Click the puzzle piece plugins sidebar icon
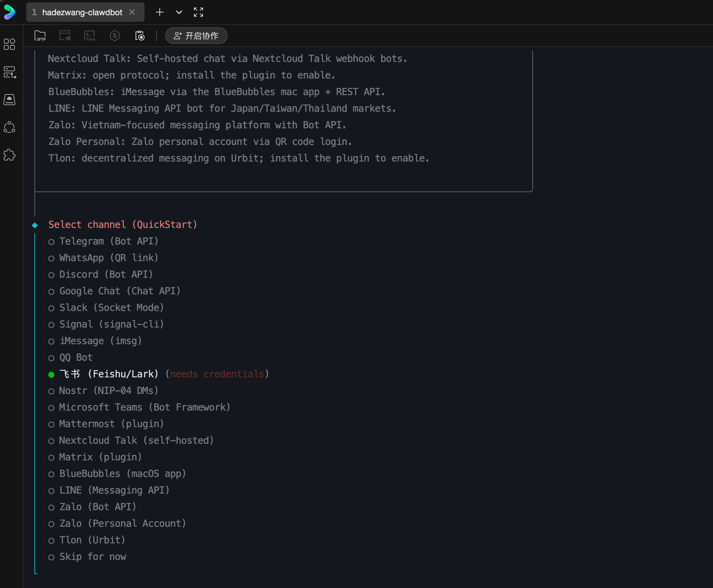The height and width of the screenshot is (588, 713). point(9,155)
